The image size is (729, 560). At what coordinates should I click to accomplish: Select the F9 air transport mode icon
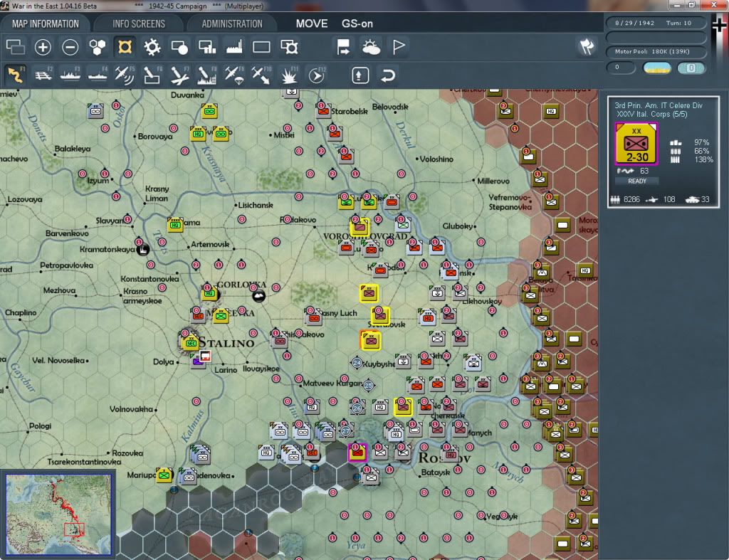point(234,75)
